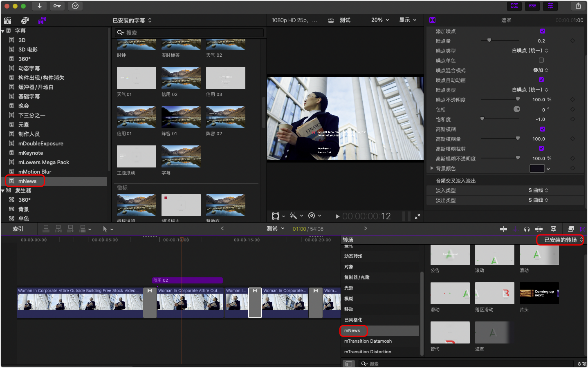Change clip appearance filmstrip icon
This screenshot has width=588, height=368.
(x=553, y=229)
